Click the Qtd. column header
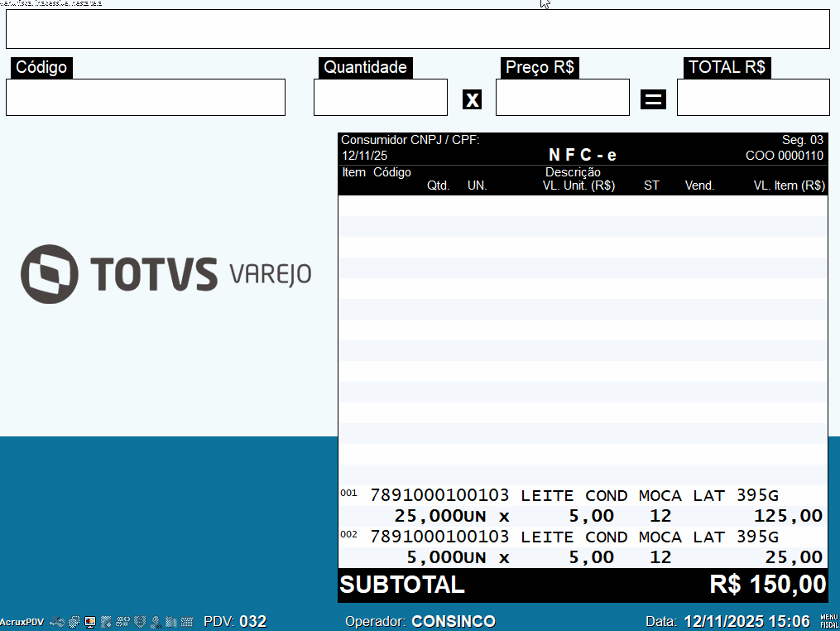This screenshot has width=840, height=631. point(439,185)
